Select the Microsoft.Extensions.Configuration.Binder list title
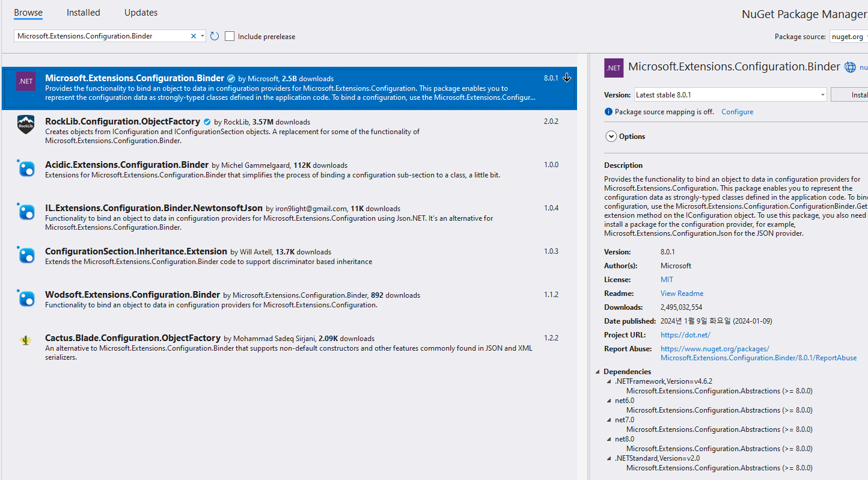The width and height of the screenshot is (868, 480). pos(135,78)
